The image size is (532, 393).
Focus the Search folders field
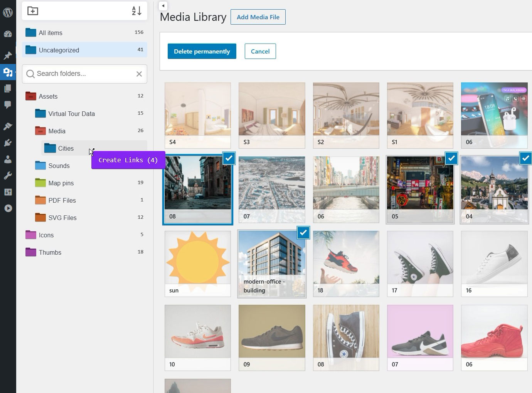[84, 74]
